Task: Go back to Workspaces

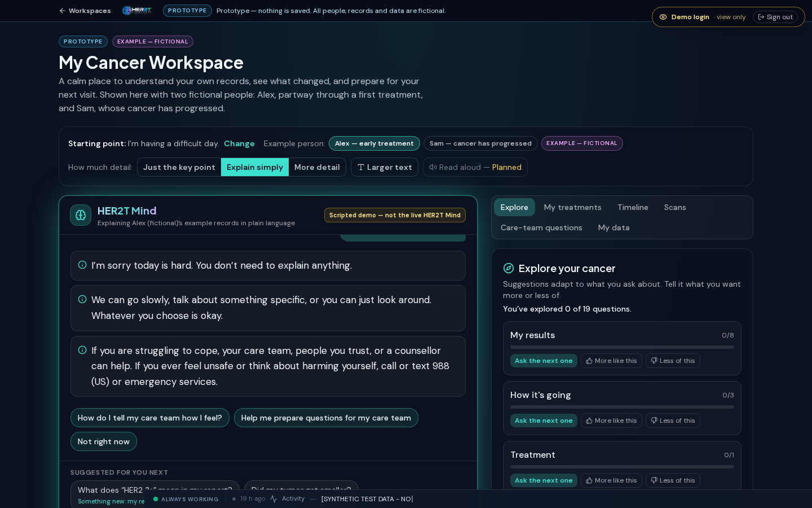Action: click(85, 11)
